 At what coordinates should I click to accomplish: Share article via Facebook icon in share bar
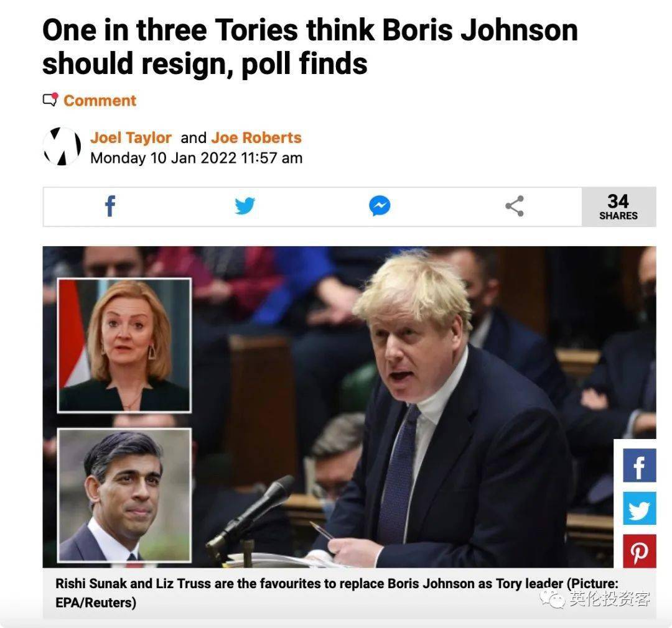pos(110,206)
